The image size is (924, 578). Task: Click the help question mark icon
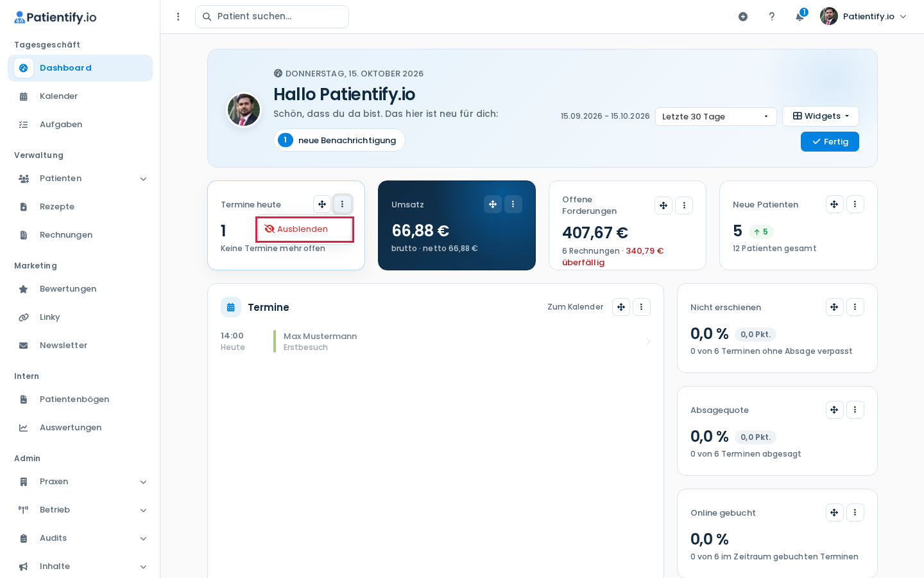772,17
